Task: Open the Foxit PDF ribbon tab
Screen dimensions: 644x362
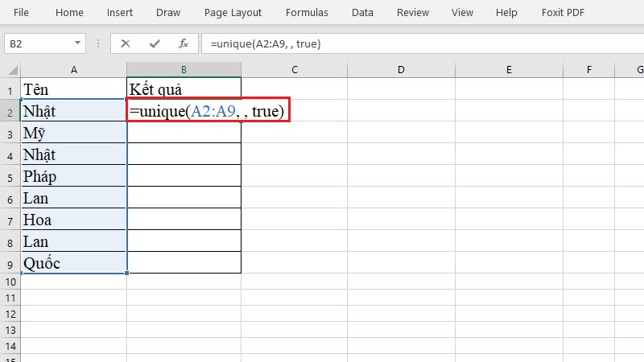Action: point(563,13)
